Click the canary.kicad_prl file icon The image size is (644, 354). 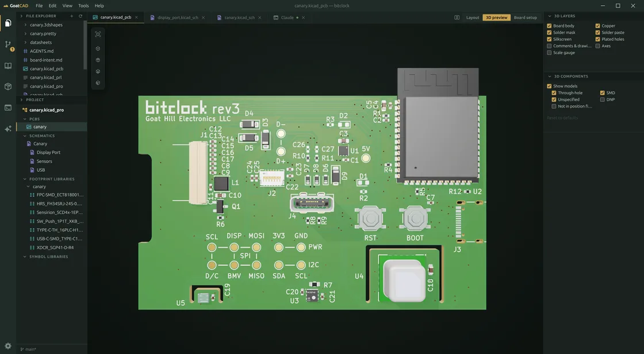[25, 78]
